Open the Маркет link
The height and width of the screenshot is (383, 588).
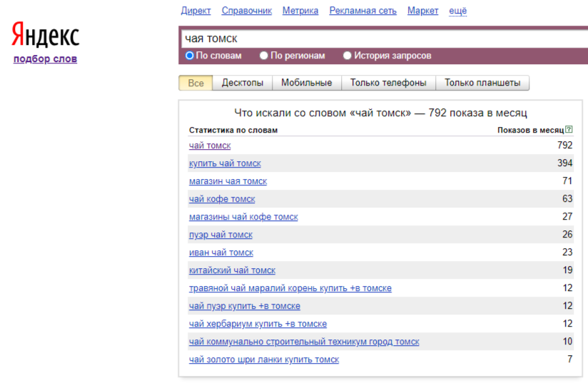423,11
